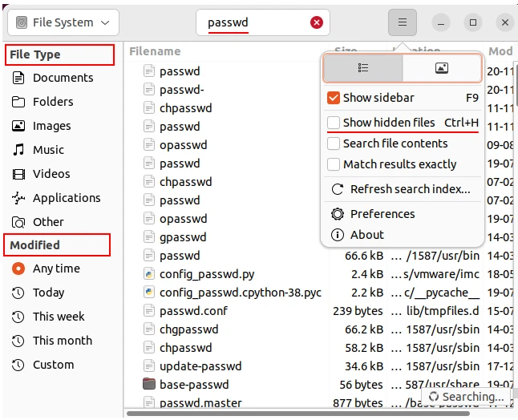This screenshot has width=518, height=420.
Task: Switch to thumbnail view in popup
Action: pyautogui.click(x=442, y=68)
